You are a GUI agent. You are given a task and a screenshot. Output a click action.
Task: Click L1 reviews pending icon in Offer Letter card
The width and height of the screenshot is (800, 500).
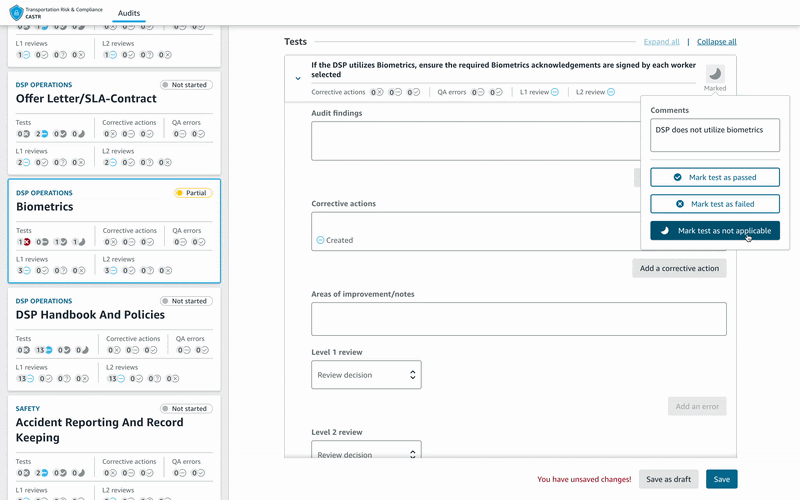pos(26,163)
